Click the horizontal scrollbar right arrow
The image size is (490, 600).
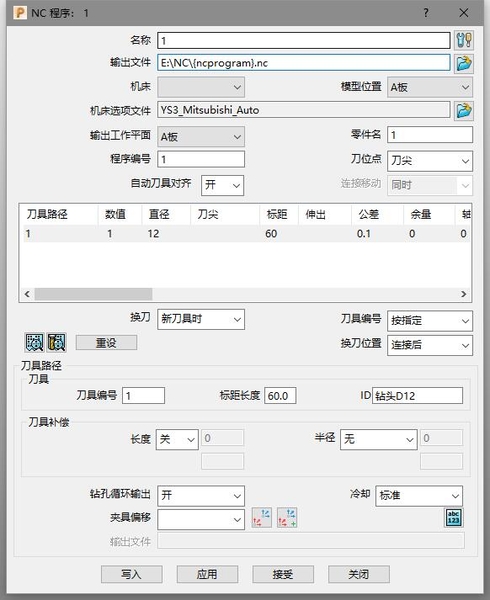[464, 294]
